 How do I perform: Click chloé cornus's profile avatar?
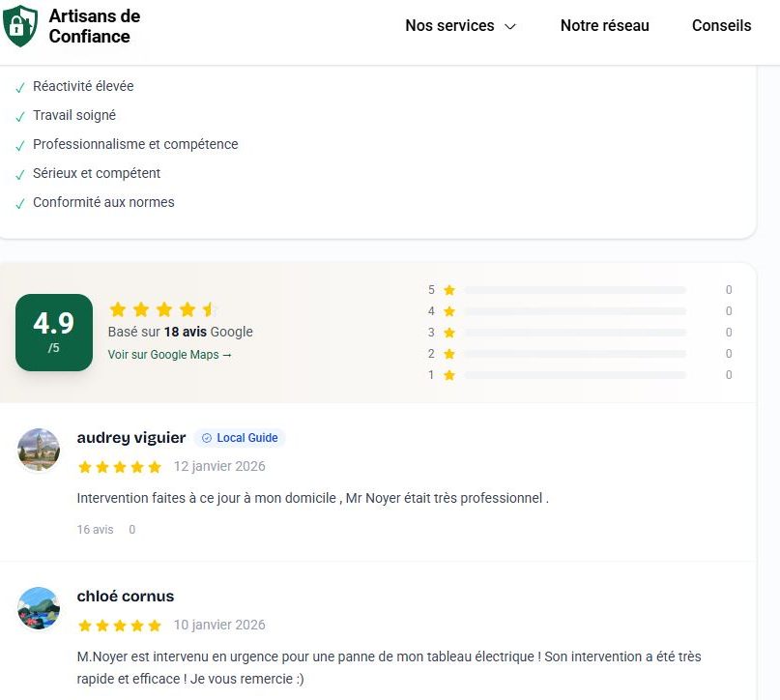(39, 608)
